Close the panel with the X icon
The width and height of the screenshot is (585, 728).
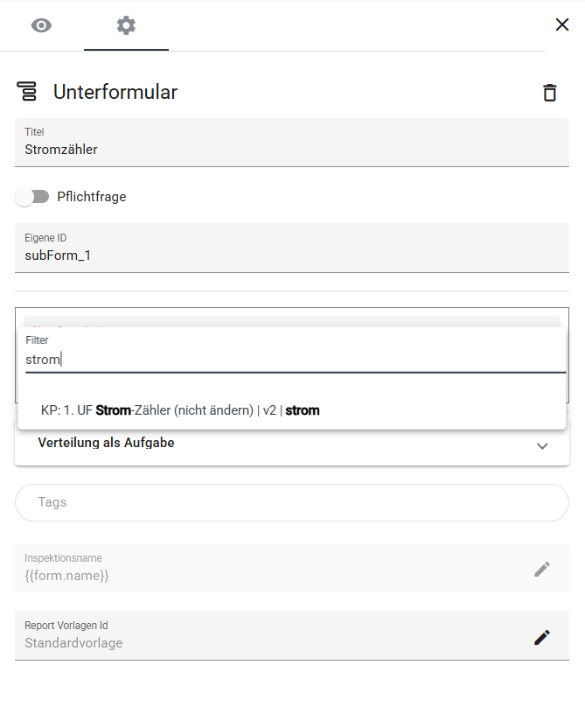tap(562, 24)
